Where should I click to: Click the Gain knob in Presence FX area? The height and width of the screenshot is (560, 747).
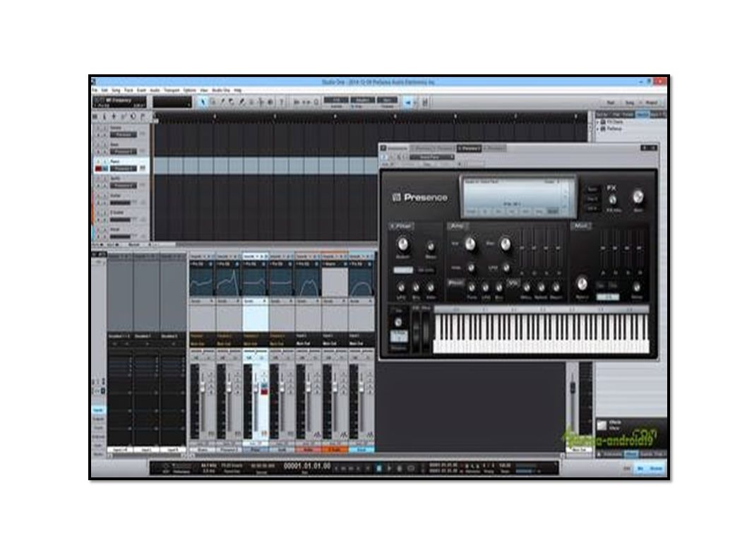point(638,196)
